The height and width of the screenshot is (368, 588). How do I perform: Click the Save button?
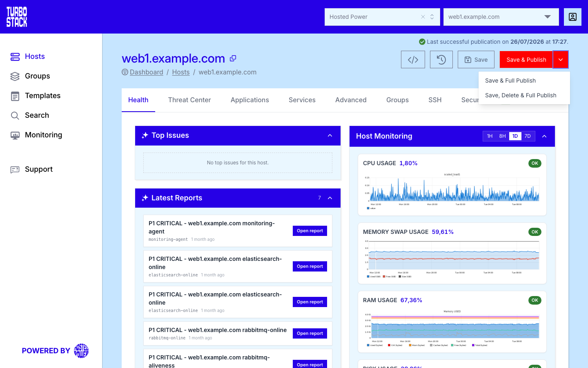pos(476,60)
